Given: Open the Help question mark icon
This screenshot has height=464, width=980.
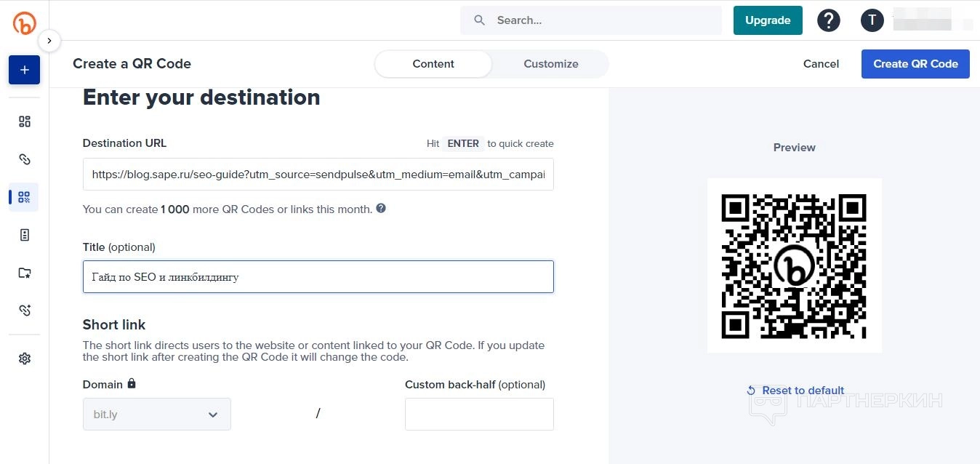Looking at the screenshot, I should 829,20.
